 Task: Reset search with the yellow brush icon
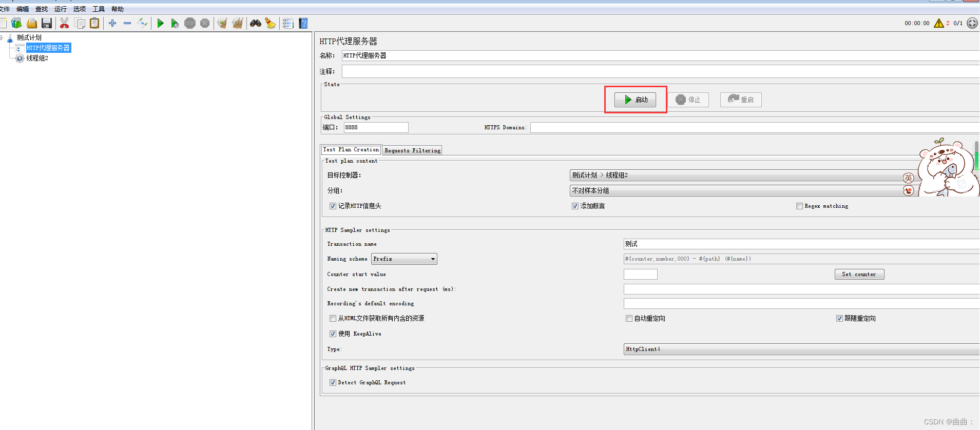[271, 23]
